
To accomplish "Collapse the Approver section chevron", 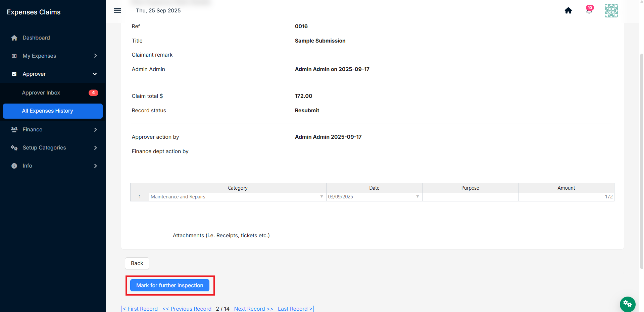I will (x=95, y=74).
